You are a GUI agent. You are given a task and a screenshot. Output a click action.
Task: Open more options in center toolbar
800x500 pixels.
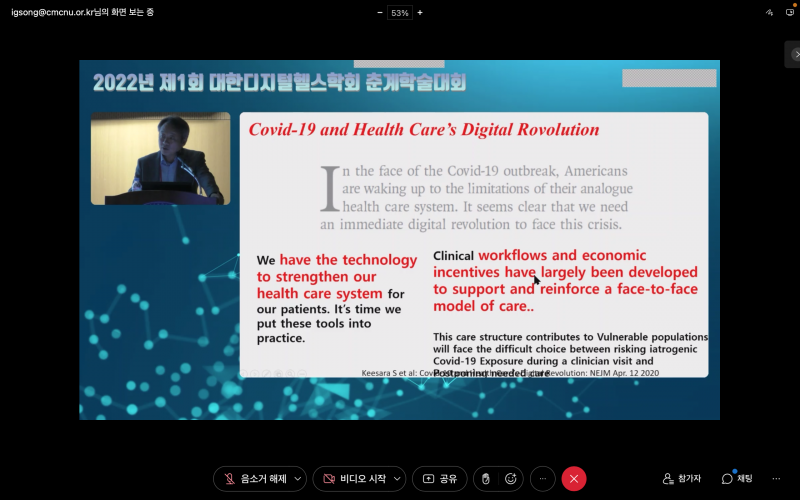[x=542, y=479]
